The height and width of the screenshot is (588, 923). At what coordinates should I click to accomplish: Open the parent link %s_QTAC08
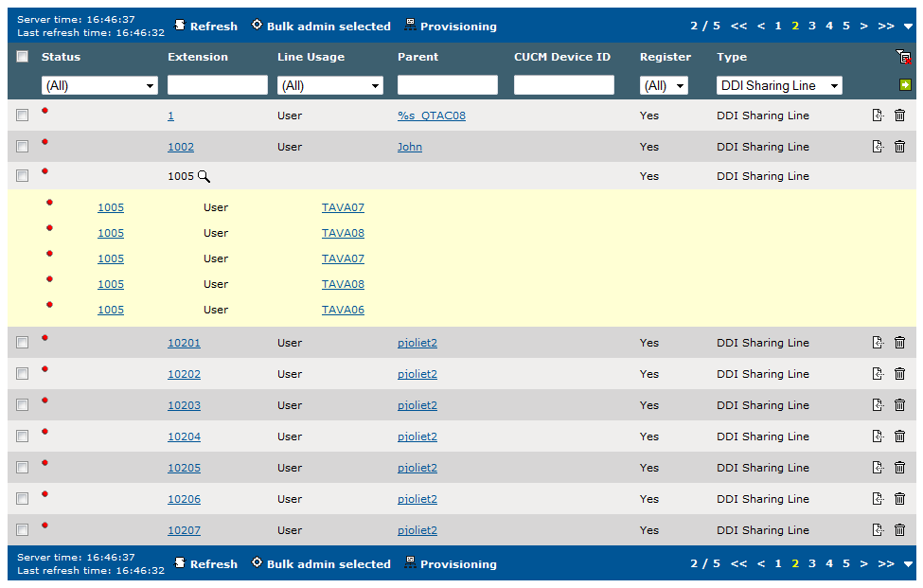point(432,116)
